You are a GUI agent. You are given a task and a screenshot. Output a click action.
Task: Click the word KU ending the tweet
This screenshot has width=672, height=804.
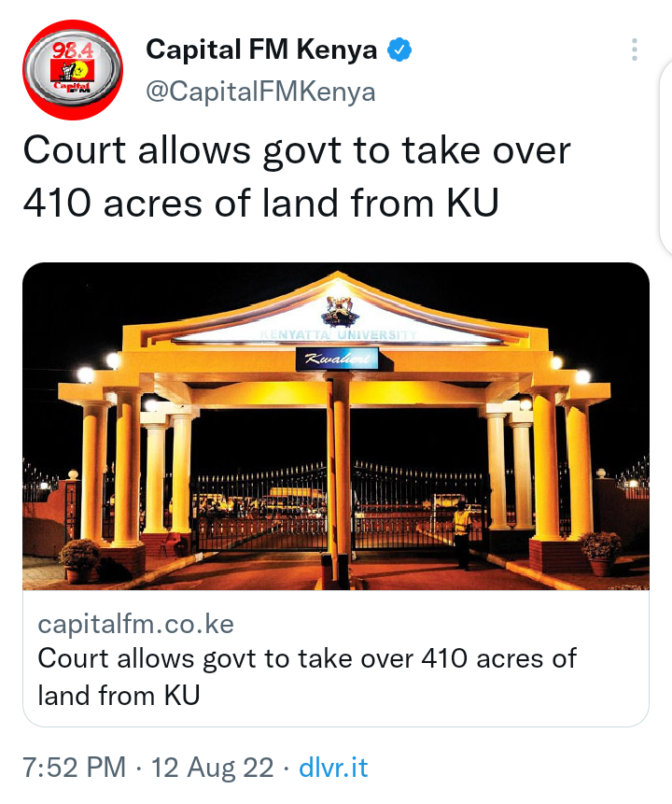click(x=472, y=203)
